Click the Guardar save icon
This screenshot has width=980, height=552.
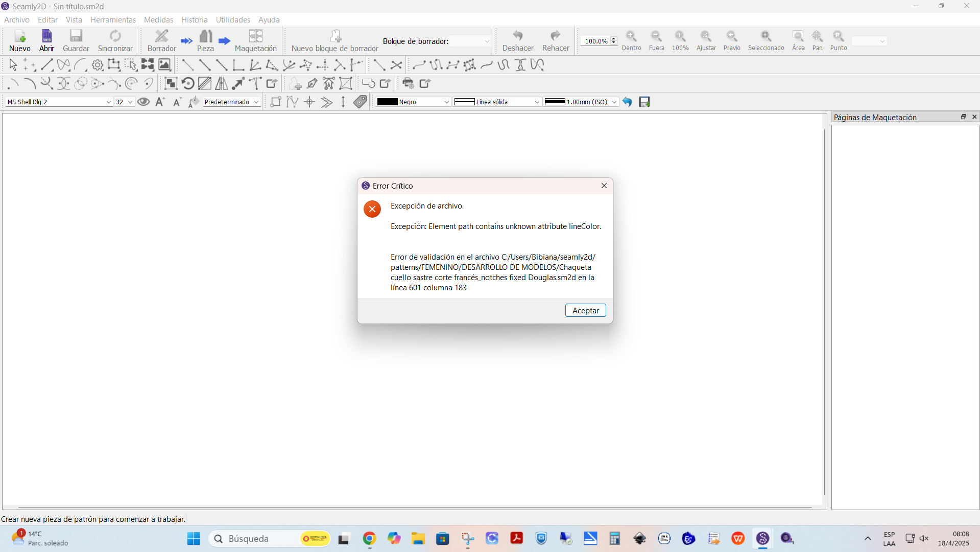76,41
